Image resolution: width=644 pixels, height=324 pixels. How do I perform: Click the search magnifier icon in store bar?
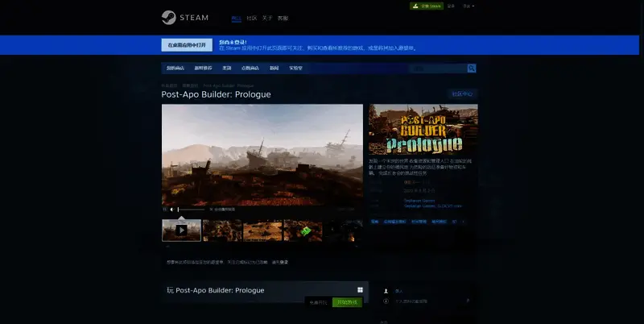click(472, 69)
